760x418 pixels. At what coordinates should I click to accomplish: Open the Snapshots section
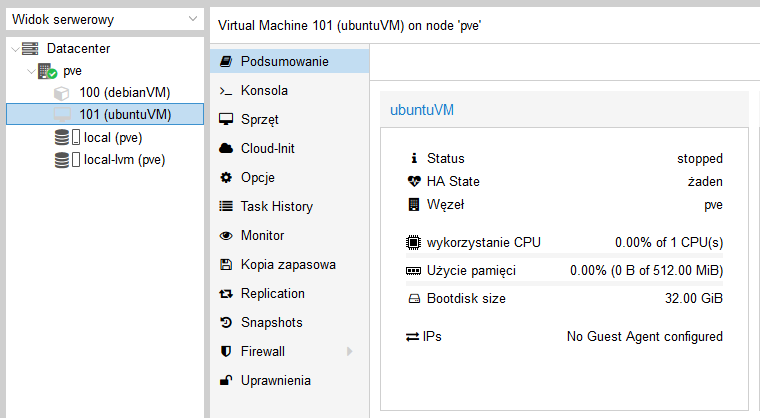pyautogui.click(x=270, y=322)
